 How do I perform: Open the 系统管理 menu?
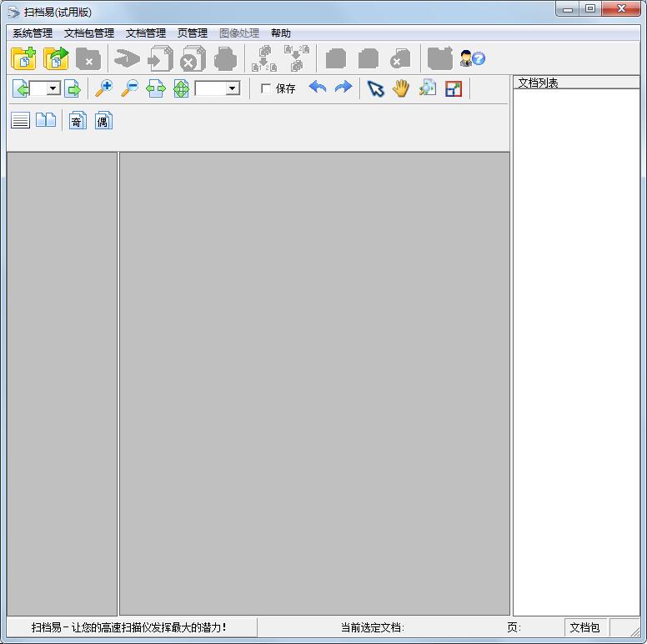[x=33, y=33]
